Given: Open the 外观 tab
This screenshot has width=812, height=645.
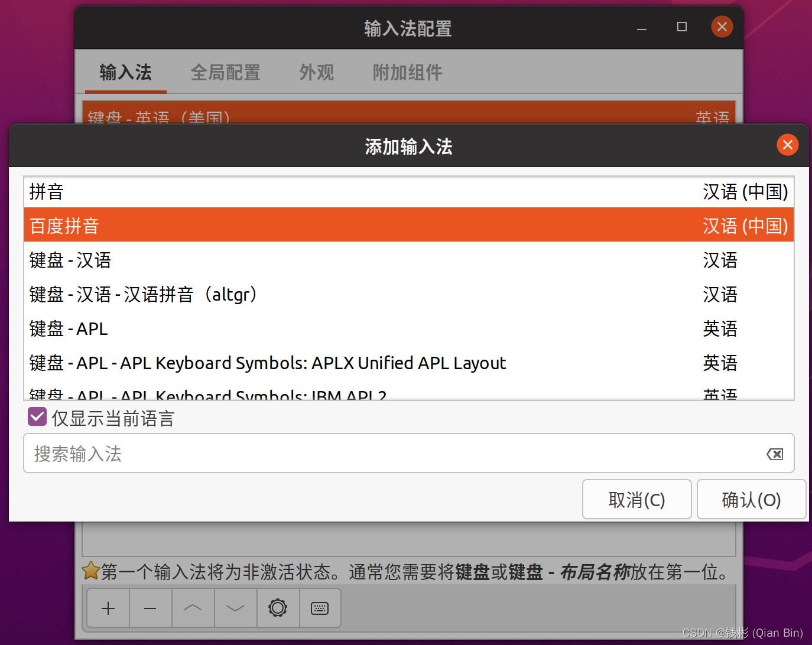Looking at the screenshot, I should click(317, 73).
